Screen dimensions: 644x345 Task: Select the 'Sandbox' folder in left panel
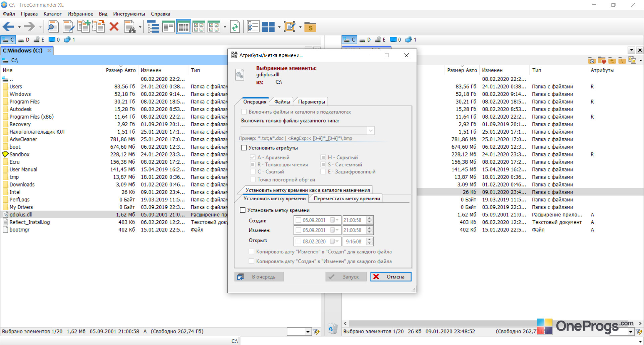19,154
